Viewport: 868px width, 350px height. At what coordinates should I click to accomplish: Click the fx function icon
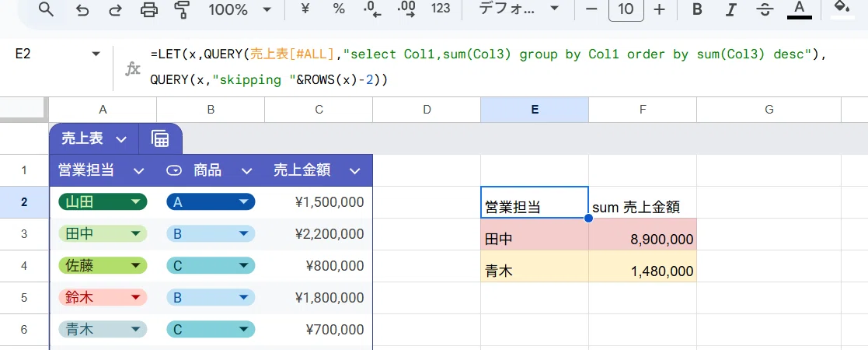[x=133, y=68]
